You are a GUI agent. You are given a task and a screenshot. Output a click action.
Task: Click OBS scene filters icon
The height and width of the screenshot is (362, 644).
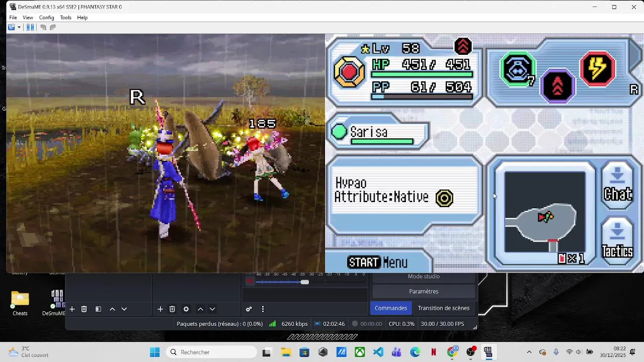pyautogui.click(x=98, y=309)
